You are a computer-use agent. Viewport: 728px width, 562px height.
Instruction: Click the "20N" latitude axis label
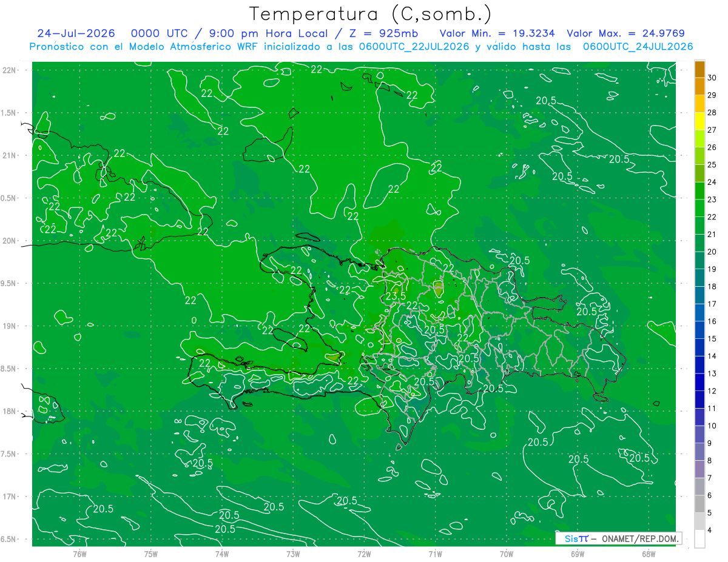(8, 241)
